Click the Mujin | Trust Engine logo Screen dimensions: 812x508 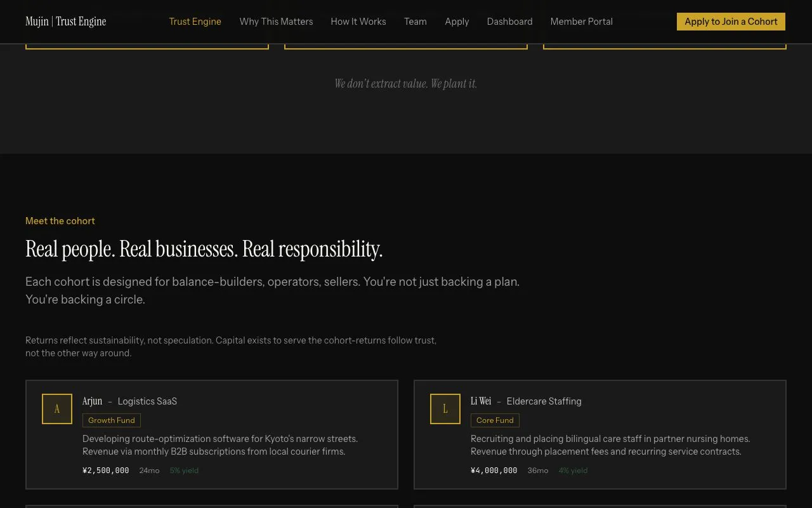click(66, 22)
